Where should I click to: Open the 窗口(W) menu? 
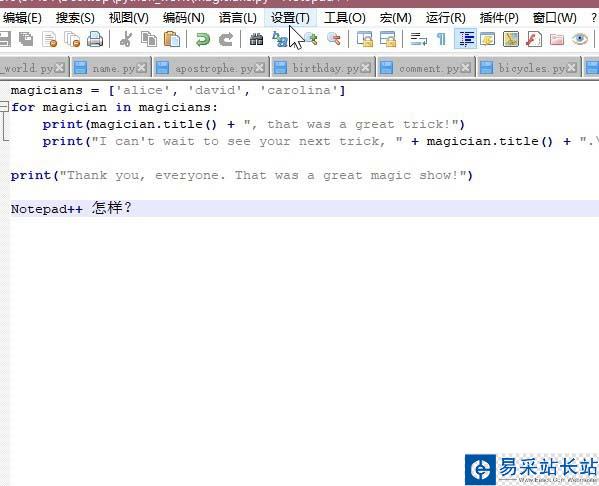(554, 18)
